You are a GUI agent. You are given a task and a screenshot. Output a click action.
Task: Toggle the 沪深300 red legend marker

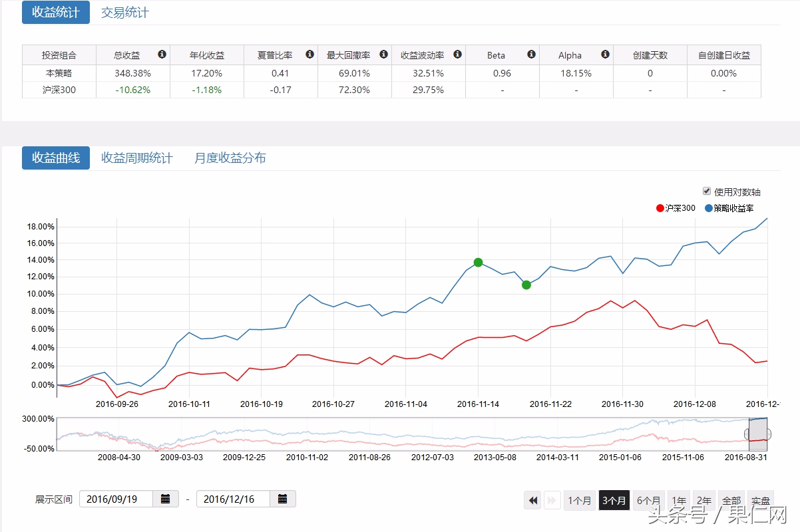click(660, 208)
